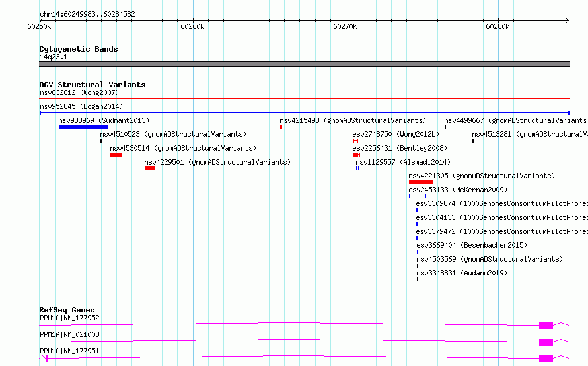Click the esv3379472 1000Genomes variant label
The width and height of the screenshot is (588, 366).
pyautogui.click(x=501, y=231)
